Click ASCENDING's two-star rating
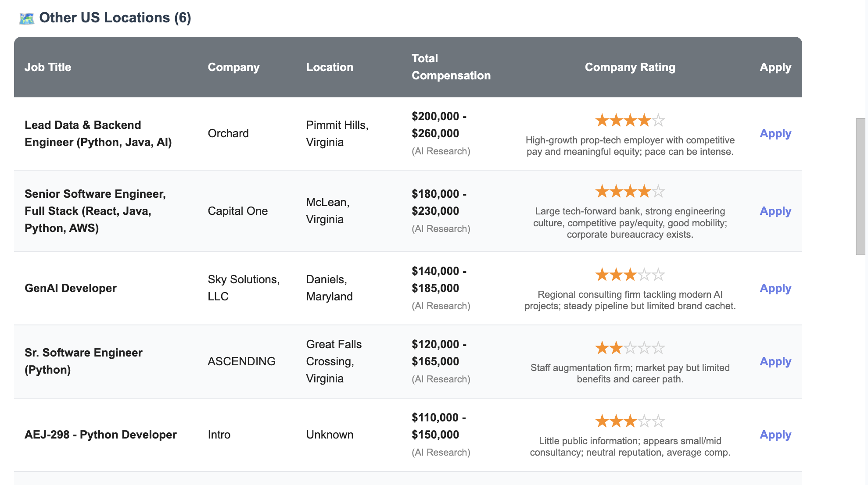Image resolution: width=868 pixels, height=485 pixels. coord(630,348)
